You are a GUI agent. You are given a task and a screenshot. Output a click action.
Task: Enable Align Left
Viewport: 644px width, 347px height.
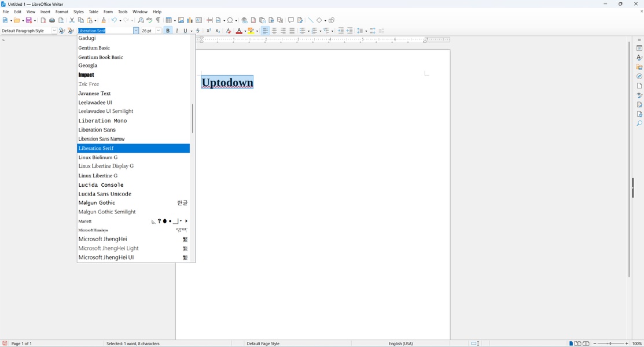(x=266, y=31)
